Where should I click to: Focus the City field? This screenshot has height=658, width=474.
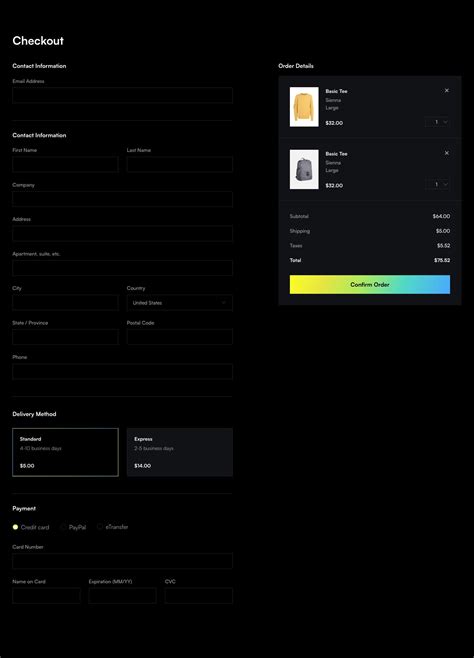65,303
